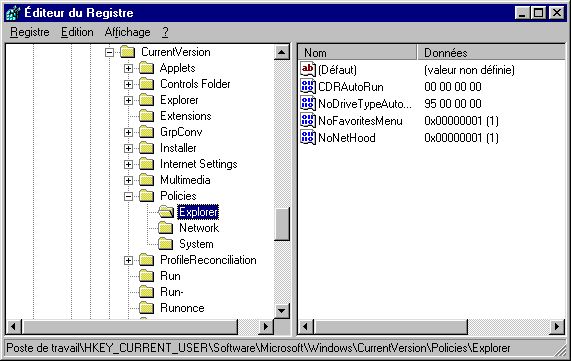
Task: Open the Registre menu
Action: point(30,32)
